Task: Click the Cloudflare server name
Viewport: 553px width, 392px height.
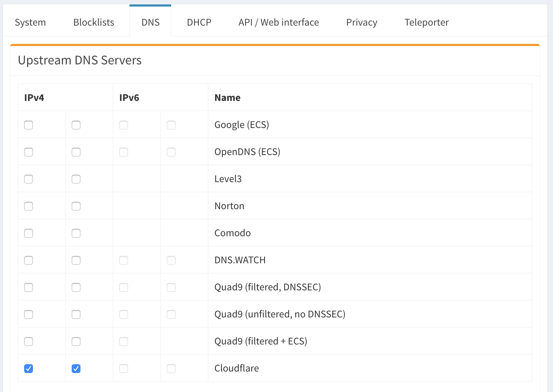Action: coord(237,368)
